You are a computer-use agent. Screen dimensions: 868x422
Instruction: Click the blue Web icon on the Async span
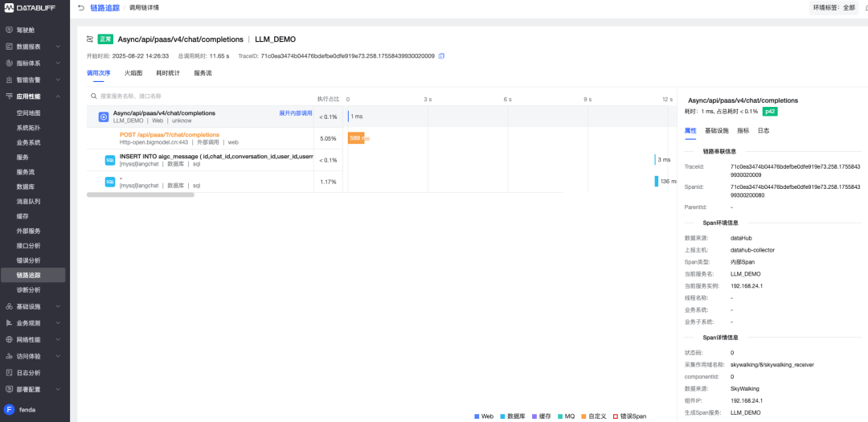point(104,117)
